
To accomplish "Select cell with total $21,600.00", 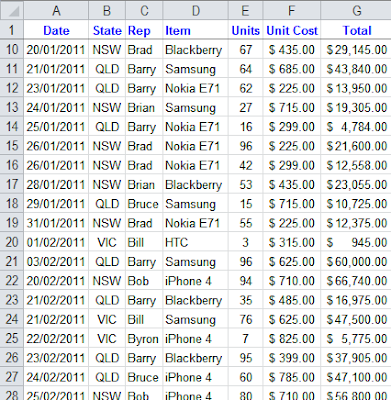I will 356,146.
